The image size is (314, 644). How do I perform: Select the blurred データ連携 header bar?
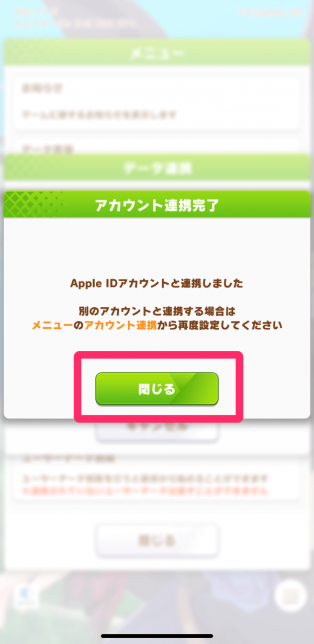(x=157, y=168)
